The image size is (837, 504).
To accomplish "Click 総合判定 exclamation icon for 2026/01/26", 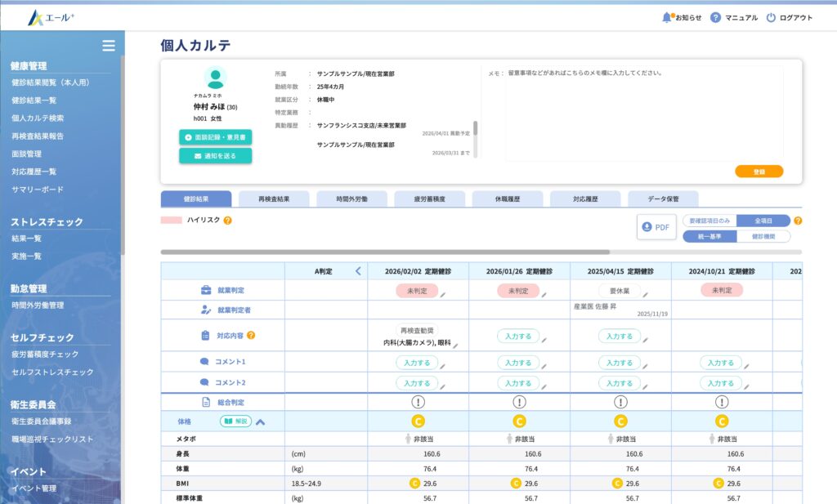I will [x=519, y=401].
